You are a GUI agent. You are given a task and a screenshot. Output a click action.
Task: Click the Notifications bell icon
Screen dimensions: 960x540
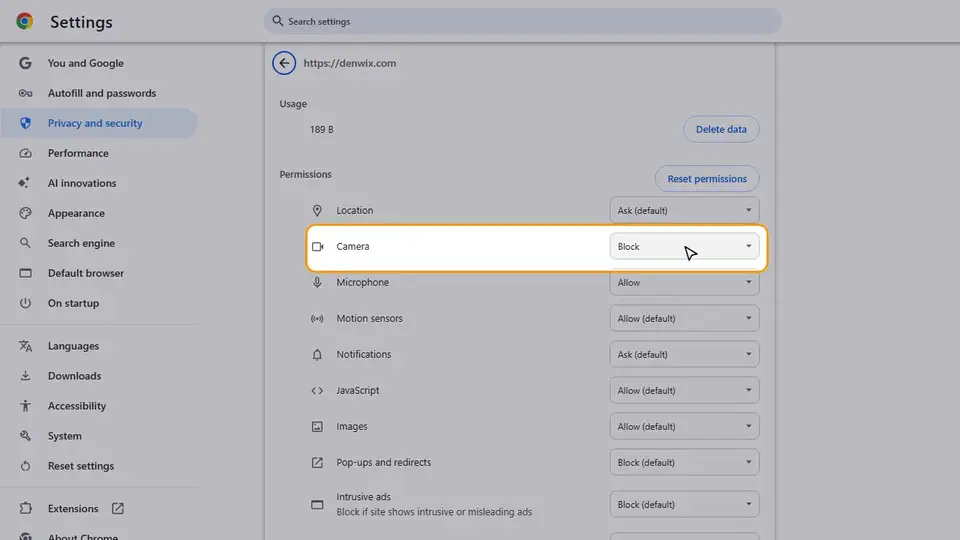317,354
